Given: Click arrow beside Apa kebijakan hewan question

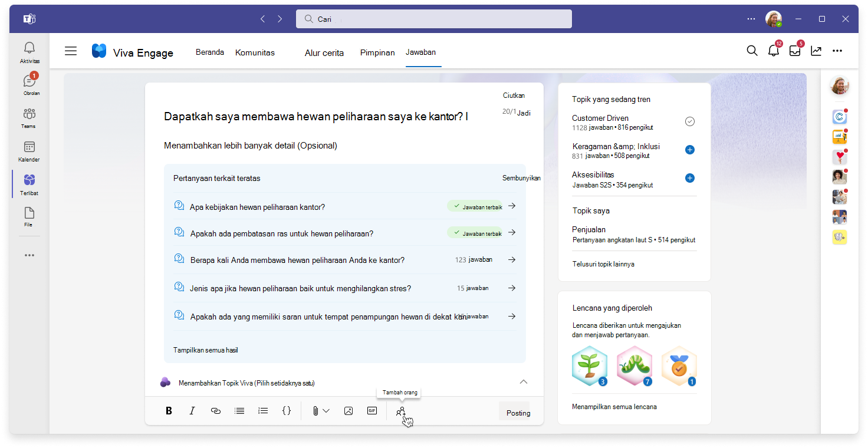Looking at the screenshot, I should pyautogui.click(x=512, y=206).
